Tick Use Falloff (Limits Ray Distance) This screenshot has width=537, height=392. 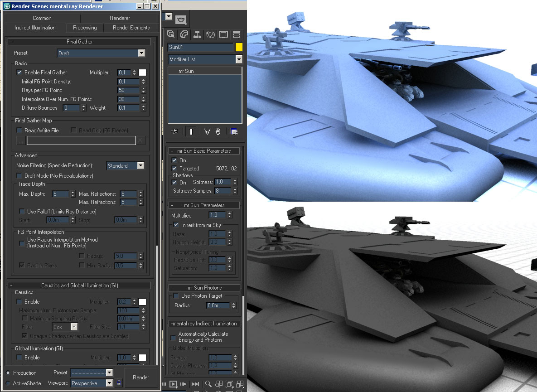coord(22,212)
